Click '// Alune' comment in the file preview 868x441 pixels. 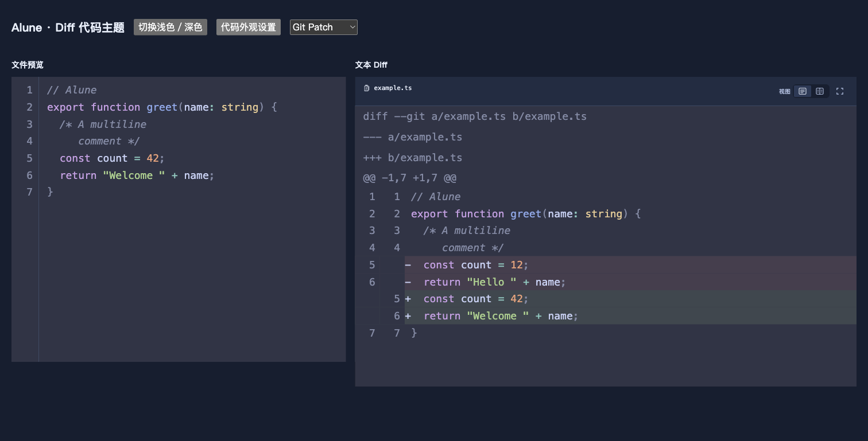[72, 90]
